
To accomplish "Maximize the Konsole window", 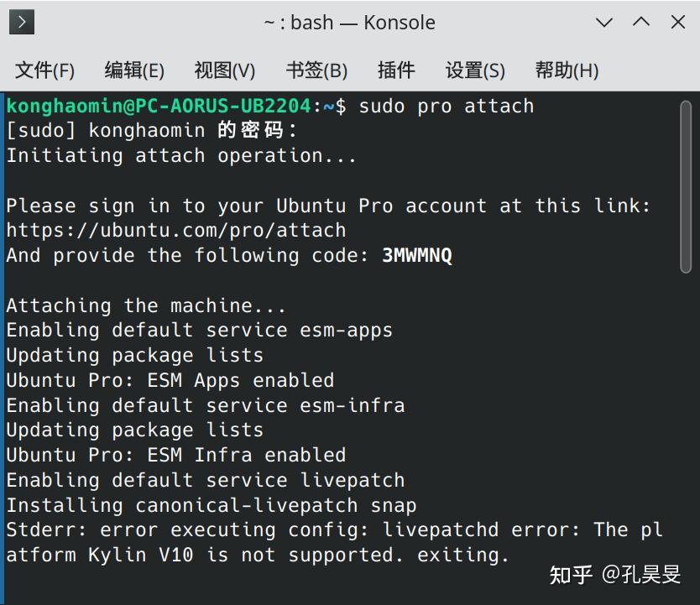I will click(642, 23).
